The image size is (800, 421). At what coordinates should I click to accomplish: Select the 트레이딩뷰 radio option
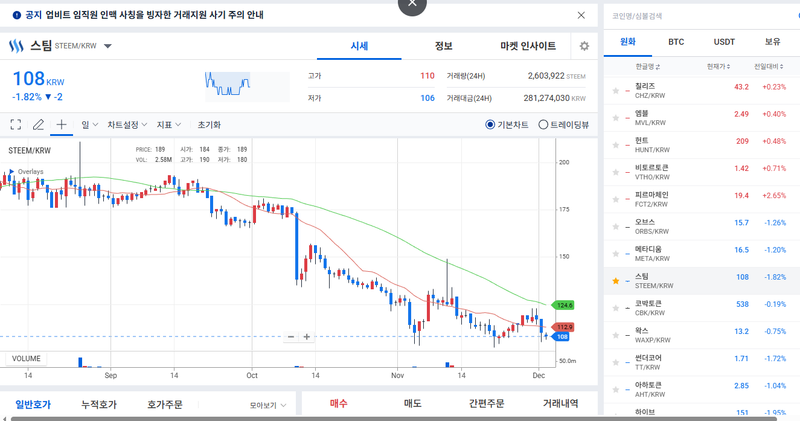[x=543, y=125]
